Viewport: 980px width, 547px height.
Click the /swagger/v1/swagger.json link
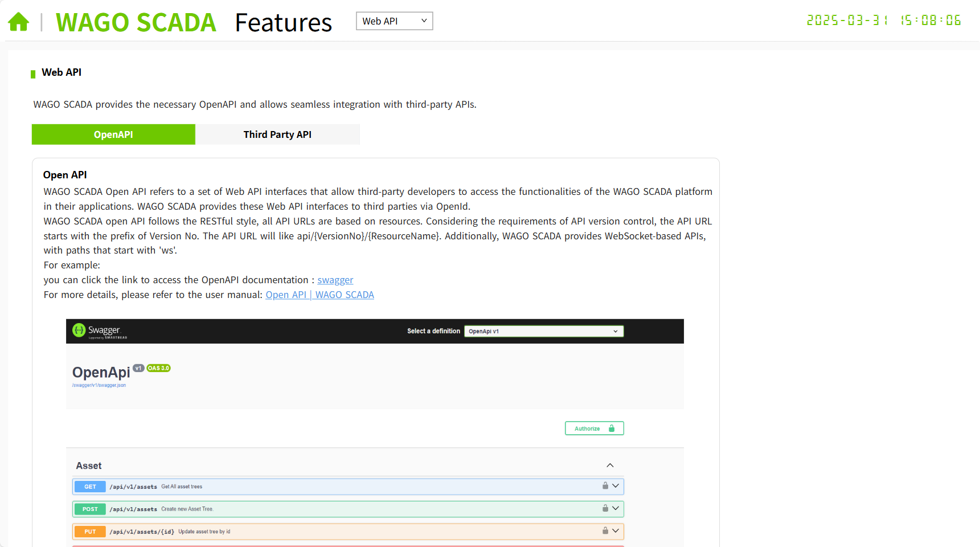coord(99,386)
